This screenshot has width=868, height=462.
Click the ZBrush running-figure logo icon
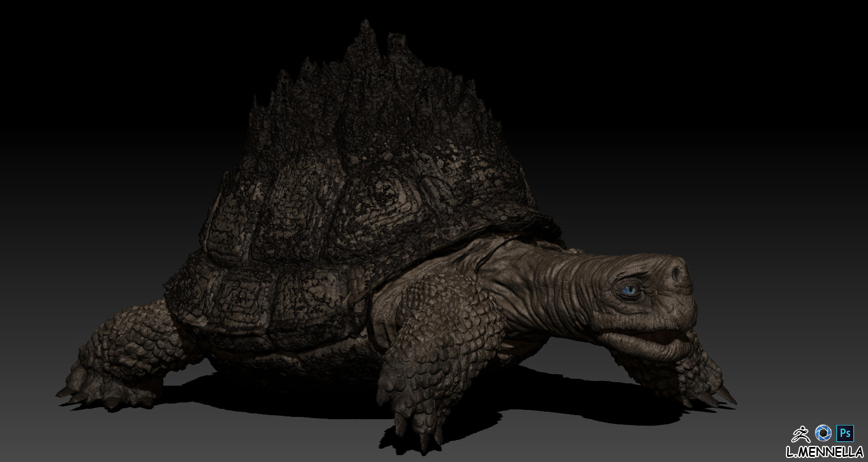click(x=801, y=433)
